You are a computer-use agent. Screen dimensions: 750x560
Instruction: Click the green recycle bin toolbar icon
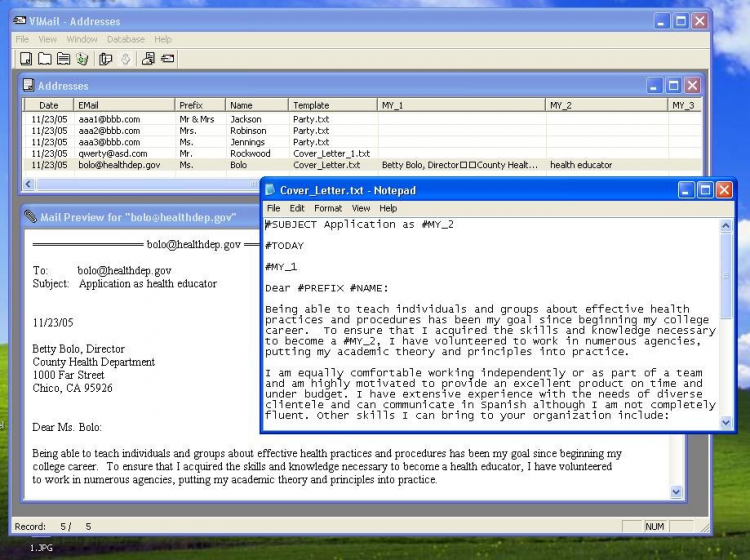[82, 59]
